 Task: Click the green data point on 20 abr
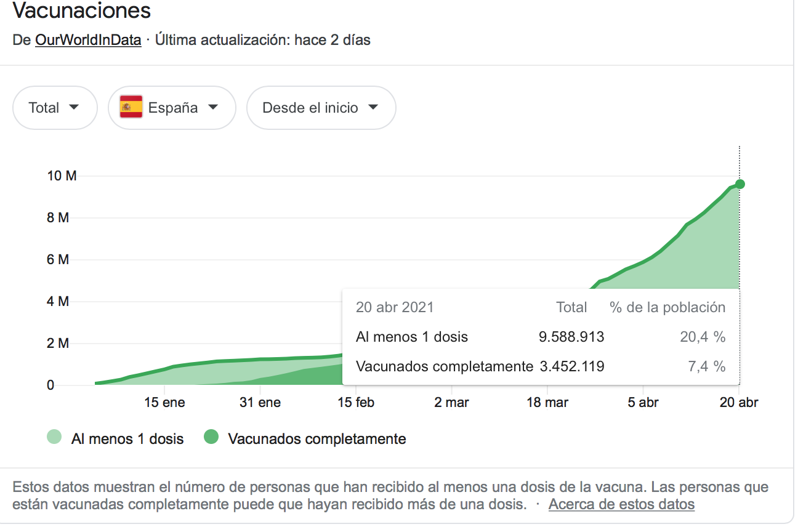click(740, 184)
